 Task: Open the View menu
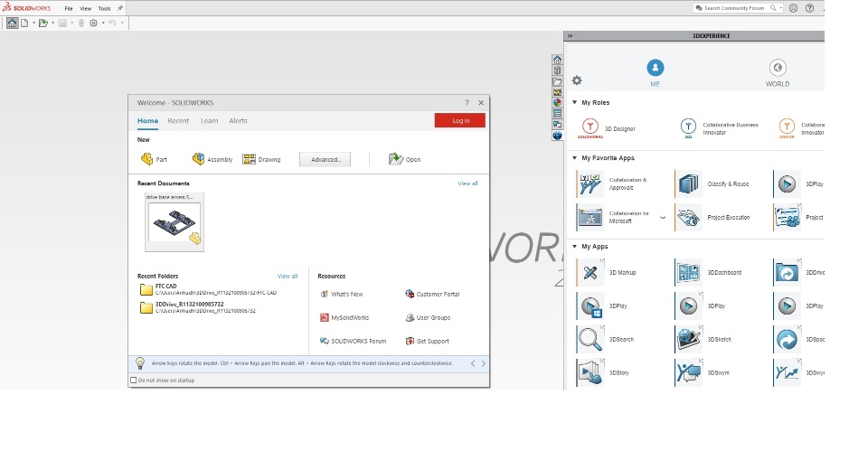85,8
